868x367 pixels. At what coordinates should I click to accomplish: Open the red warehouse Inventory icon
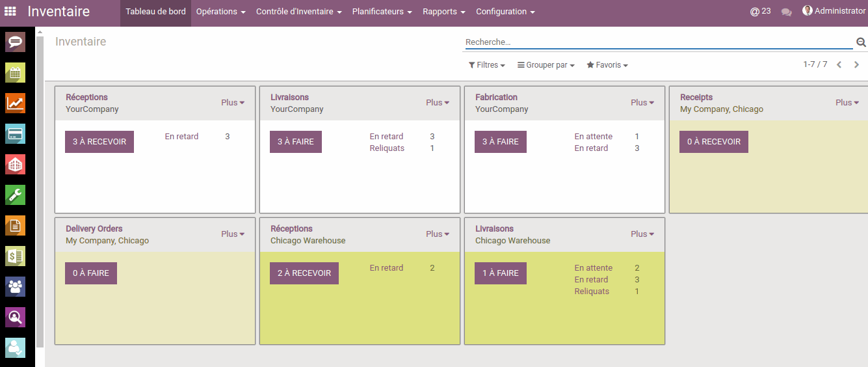click(x=15, y=164)
